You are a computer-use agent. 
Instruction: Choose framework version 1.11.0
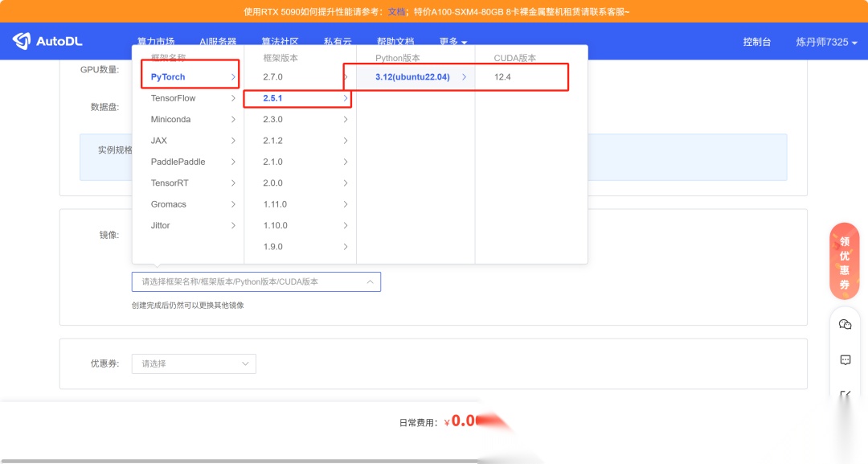click(300, 204)
